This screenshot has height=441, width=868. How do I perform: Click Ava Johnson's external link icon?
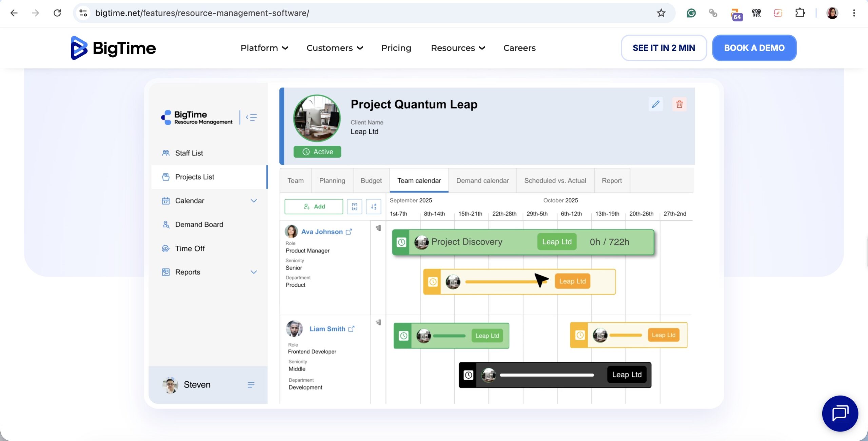click(x=349, y=232)
